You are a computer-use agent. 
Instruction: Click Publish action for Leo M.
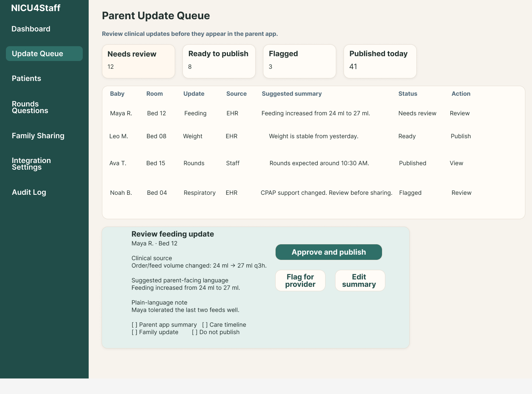461,136
